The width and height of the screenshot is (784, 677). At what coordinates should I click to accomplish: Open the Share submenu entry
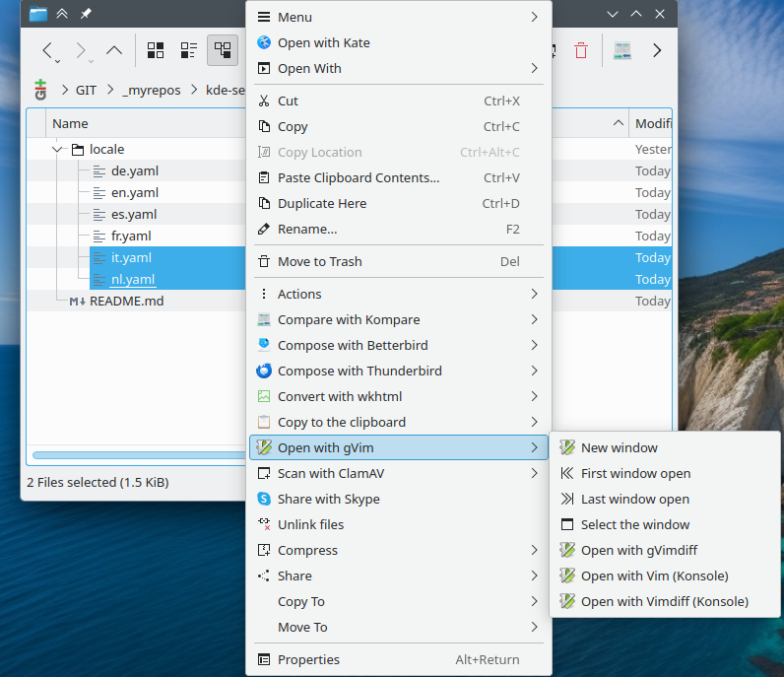[x=399, y=575]
